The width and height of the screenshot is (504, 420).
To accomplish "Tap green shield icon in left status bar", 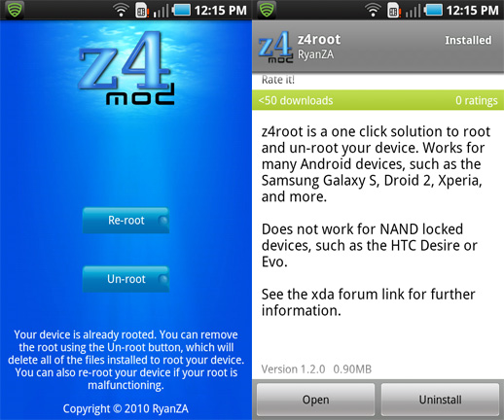I will coord(15,10).
